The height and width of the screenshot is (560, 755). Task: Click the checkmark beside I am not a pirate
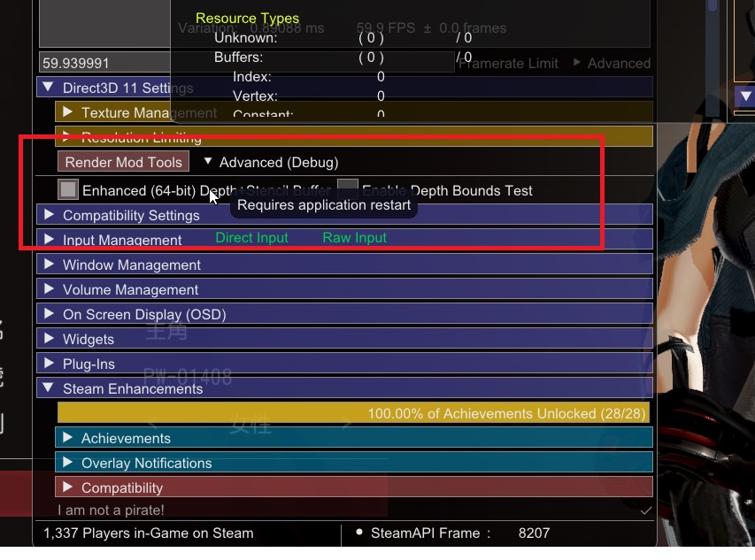click(x=645, y=510)
